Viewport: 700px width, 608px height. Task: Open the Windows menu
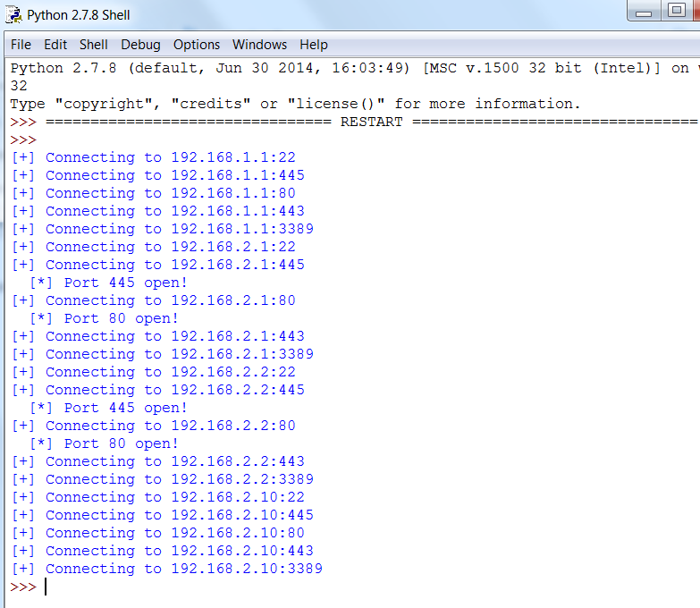pyautogui.click(x=259, y=45)
